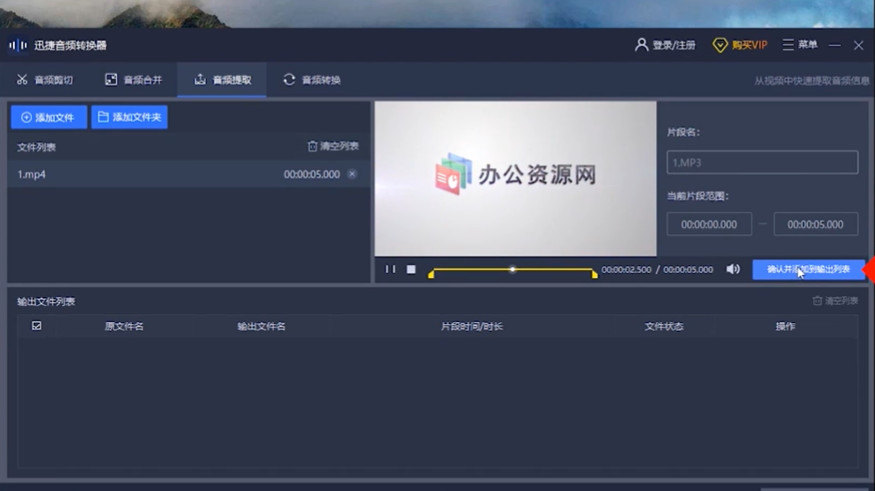Open 登录/注册 login
The height and width of the screenshot is (491, 875).
[x=674, y=45]
